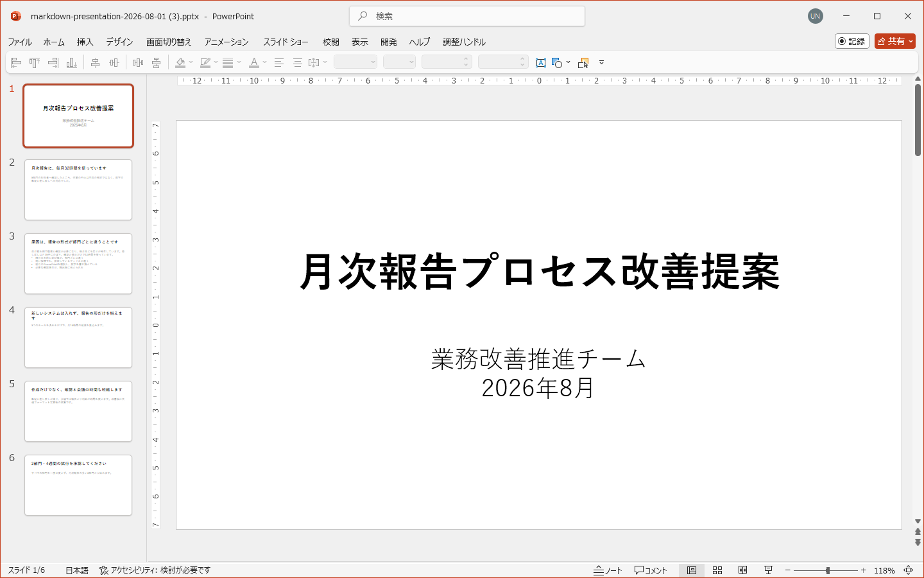Switch to Normal view in status bar
Screen dimensions: 924x578
click(692, 570)
